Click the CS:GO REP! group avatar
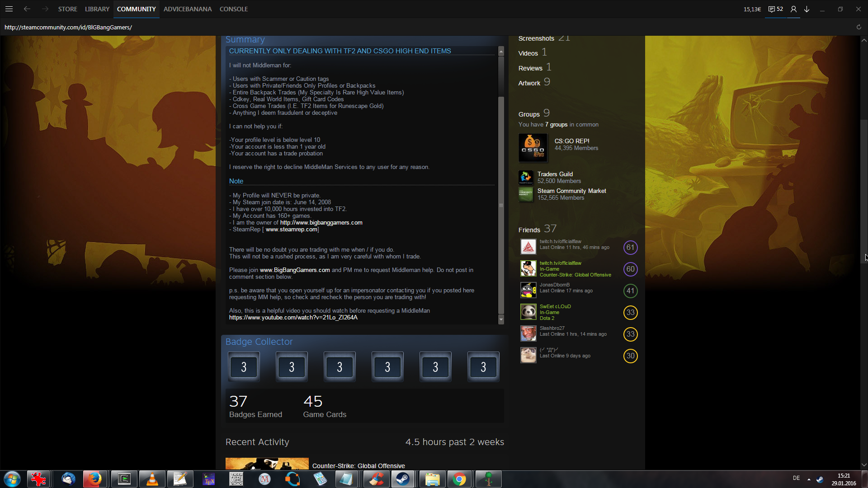868x488 pixels. pos(533,148)
